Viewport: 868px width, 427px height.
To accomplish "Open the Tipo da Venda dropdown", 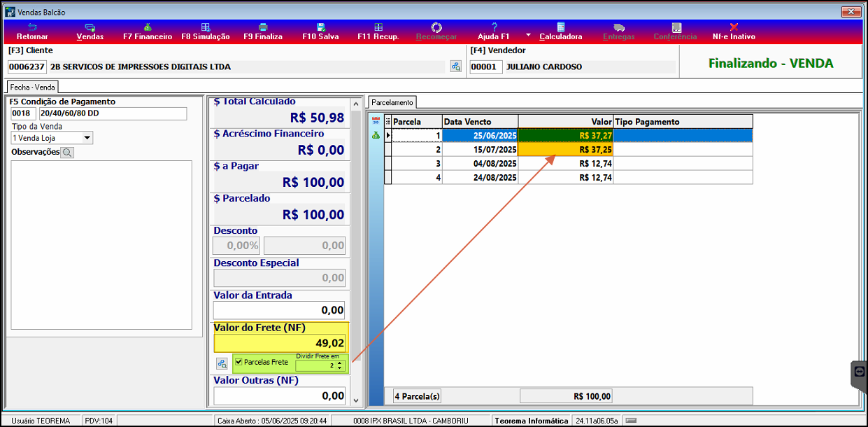I will [87, 138].
